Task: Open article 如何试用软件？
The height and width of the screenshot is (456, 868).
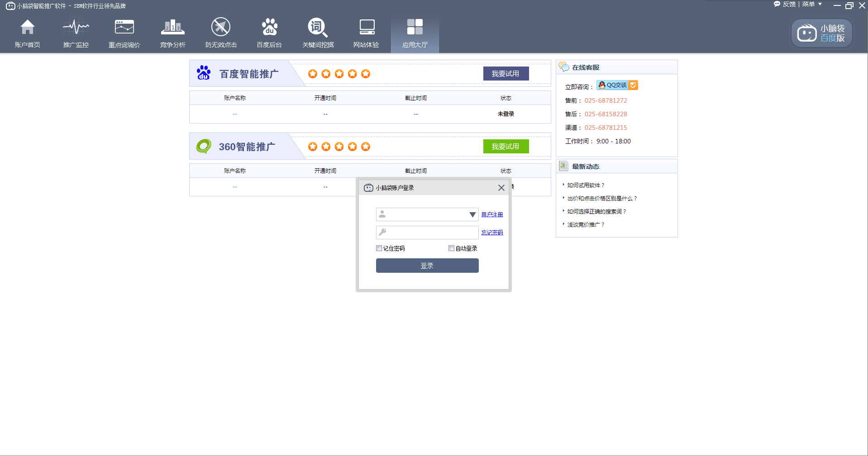Action: 586,185
